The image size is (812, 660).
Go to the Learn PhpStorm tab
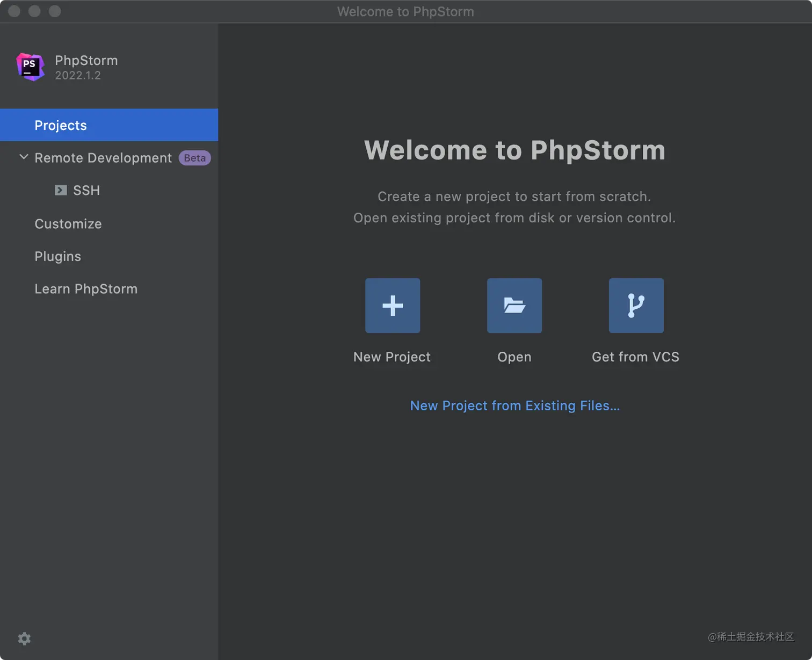[x=86, y=289]
